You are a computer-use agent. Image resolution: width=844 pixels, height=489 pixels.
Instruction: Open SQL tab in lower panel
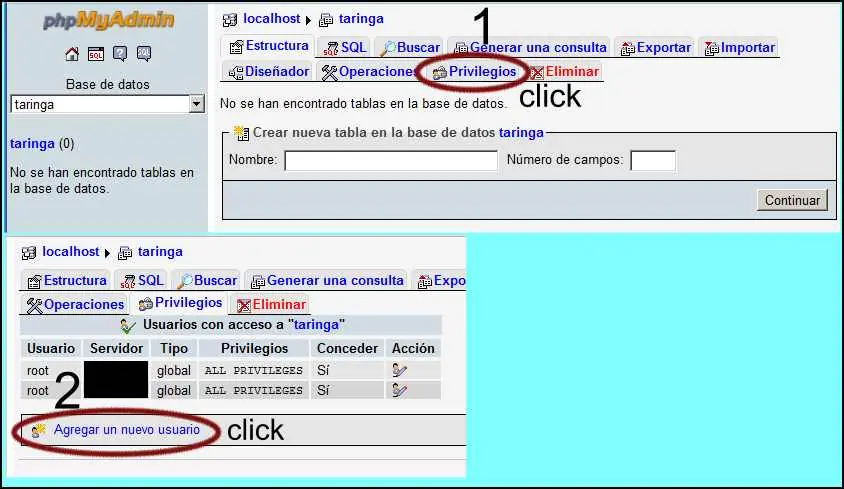tap(142, 281)
